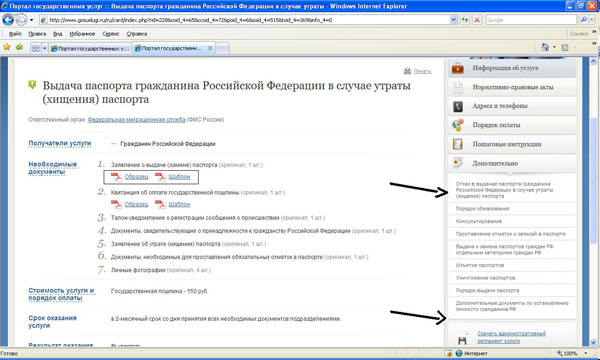
Task: Open the Нормативно-правовые акты sidebar item
Action: [512, 87]
